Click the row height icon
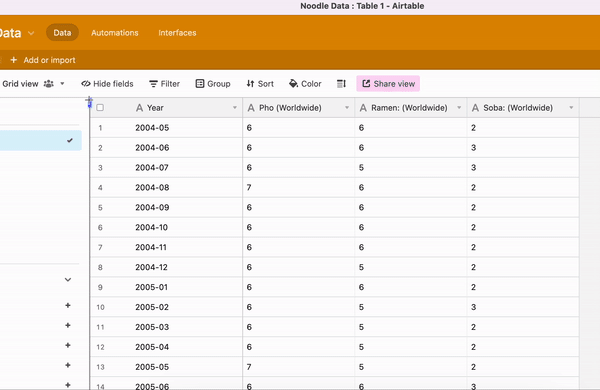 pyautogui.click(x=341, y=84)
